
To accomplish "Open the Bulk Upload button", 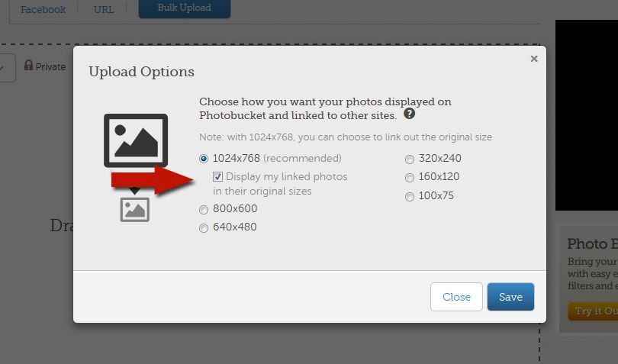I will [185, 8].
